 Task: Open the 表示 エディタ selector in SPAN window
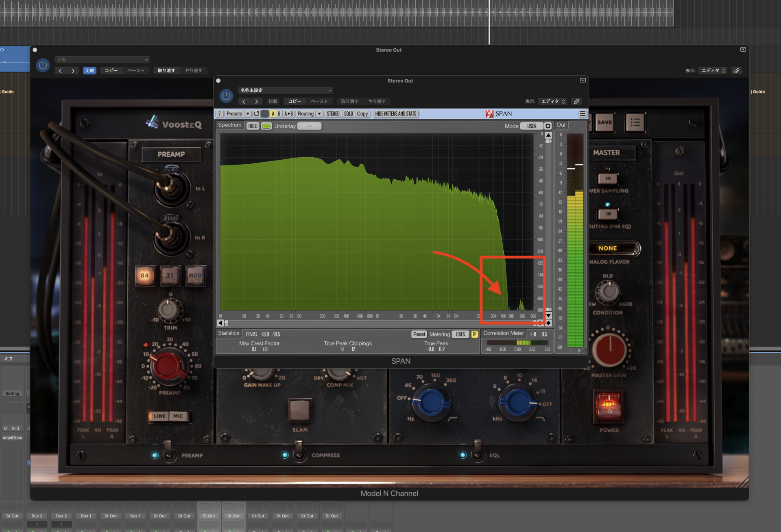(552, 102)
